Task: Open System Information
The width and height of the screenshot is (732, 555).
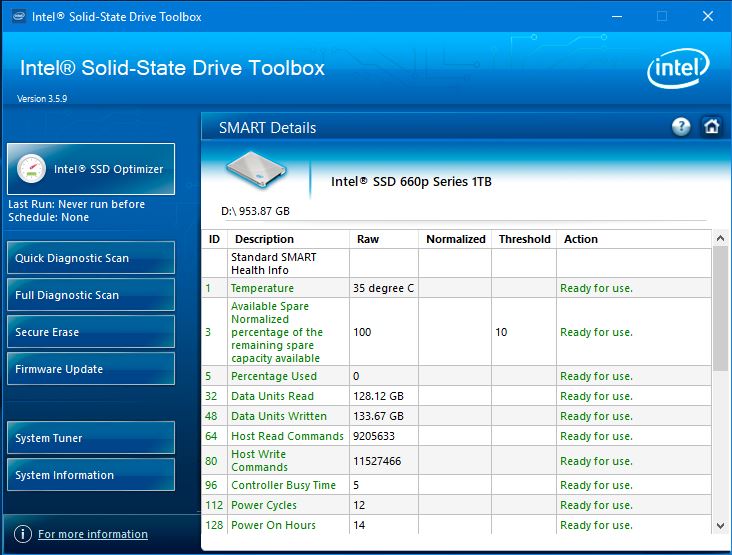Action: tap(91, 475)
